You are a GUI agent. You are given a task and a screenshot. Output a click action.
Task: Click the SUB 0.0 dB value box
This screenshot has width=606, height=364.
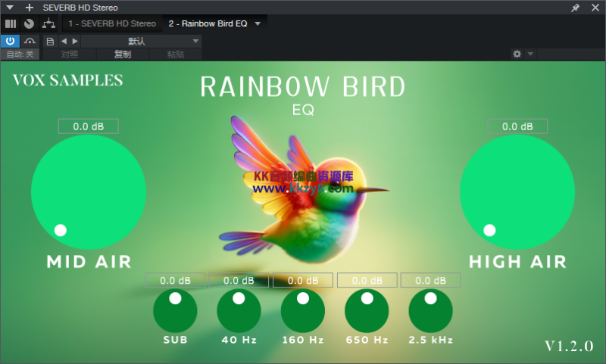point(175,280)
